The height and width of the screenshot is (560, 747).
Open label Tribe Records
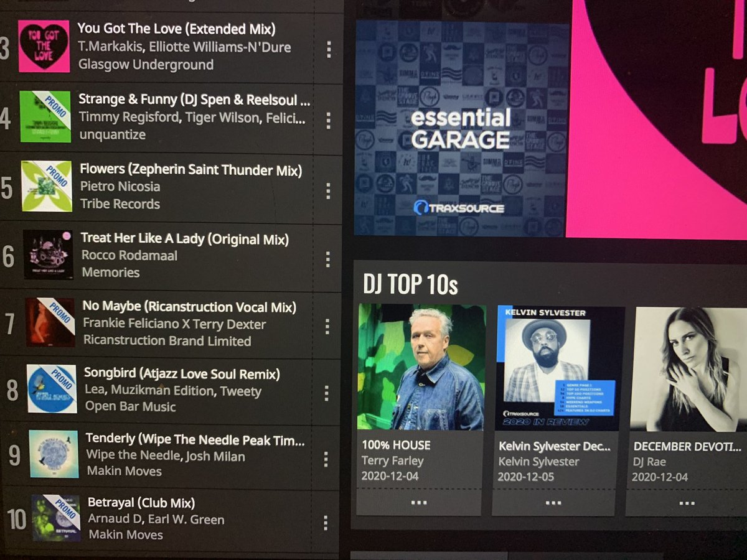coord(120,204)
